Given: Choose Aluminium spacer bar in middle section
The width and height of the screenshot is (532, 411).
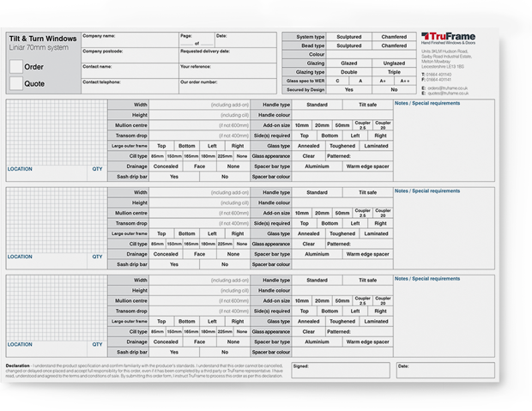Looking at the screenshot, I should (317, 254).
